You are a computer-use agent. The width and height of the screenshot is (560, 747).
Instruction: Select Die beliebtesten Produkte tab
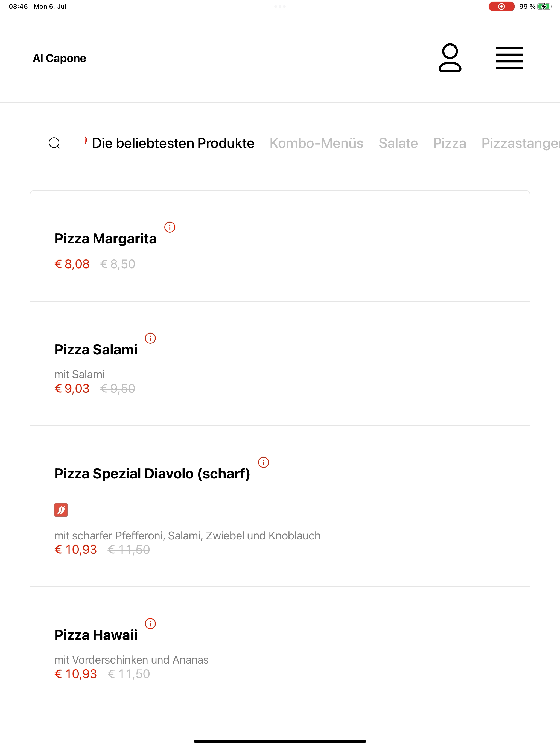(173, 143)
